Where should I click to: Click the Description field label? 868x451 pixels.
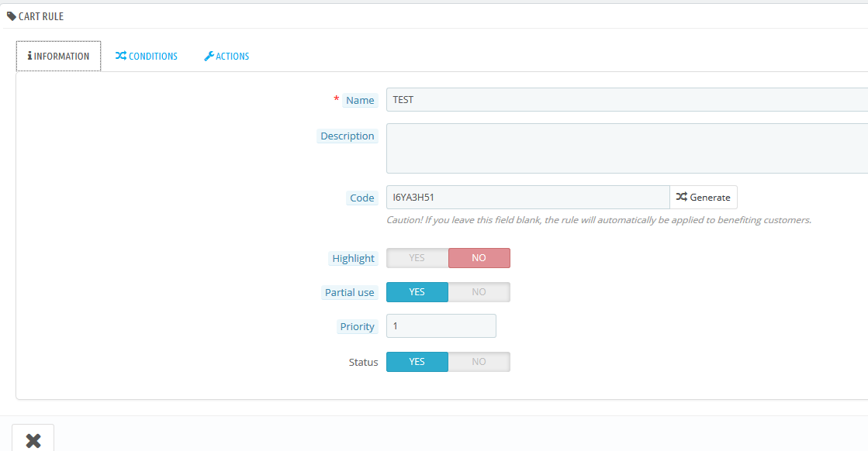point(347,136)
